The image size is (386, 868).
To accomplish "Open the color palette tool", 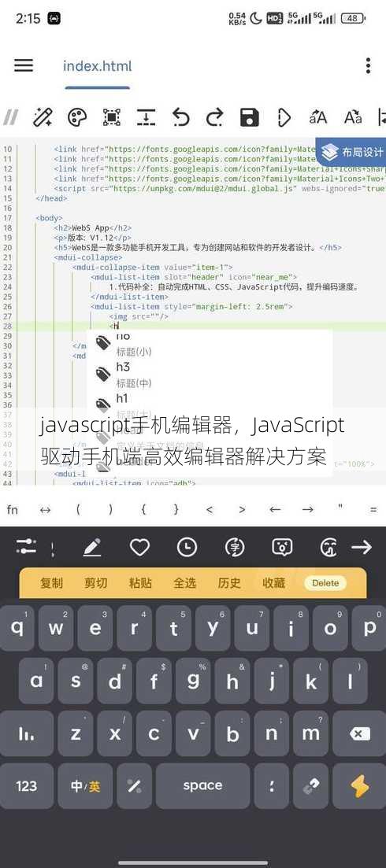I will point(77,116).
